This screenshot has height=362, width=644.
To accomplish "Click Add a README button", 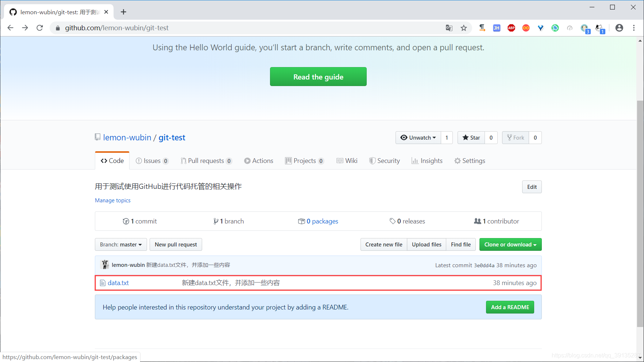I will point(510,307).
